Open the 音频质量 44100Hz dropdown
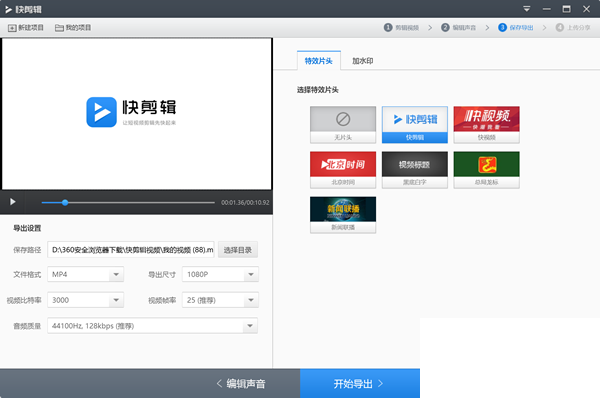Viewport: 600px width, 398px height. click(152, 326)
